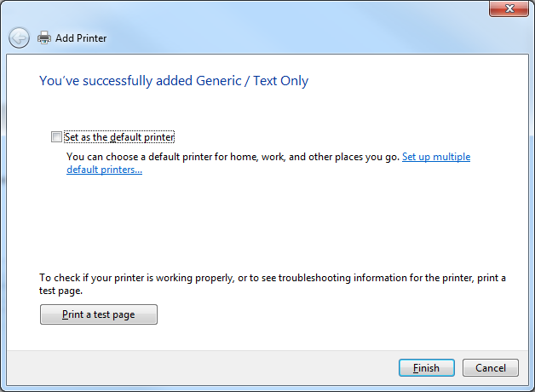The image size is (535, 392).
Task: Click the printer icon beside Add Printer
Action: point(44,37)
